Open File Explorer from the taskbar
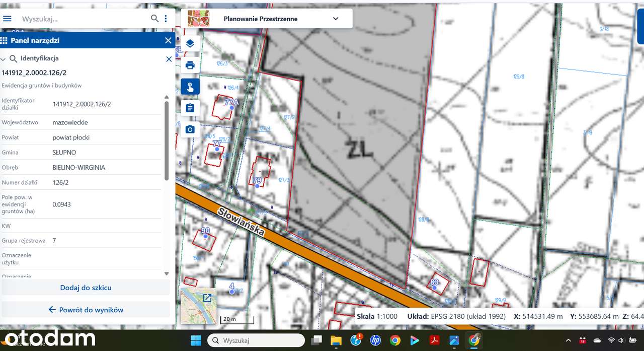Image resolution: width=644 pixels, height=351 pixels. [x=336, y=340]
